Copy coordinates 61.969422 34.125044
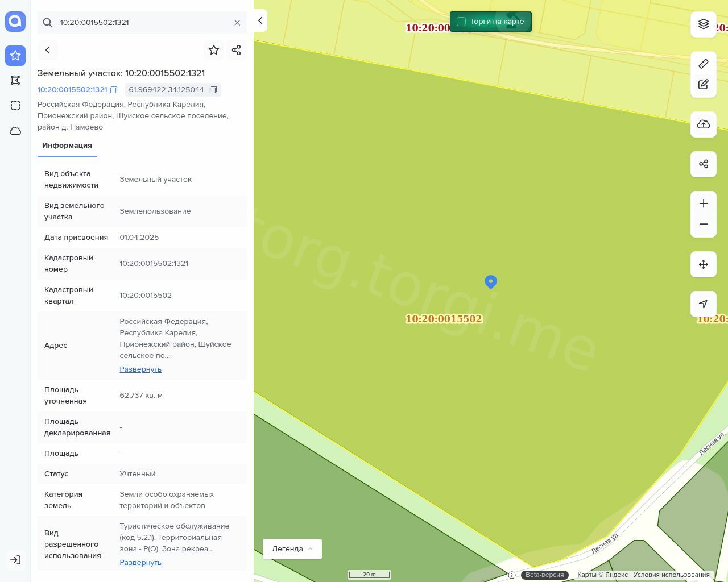Screen dimensions: 728x582 (x=213, y=90)
